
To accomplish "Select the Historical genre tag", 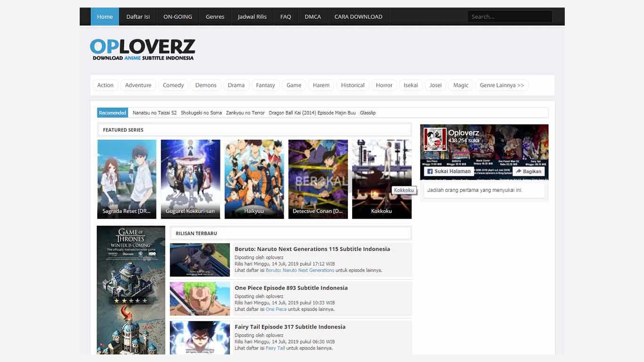I will 353,85.
